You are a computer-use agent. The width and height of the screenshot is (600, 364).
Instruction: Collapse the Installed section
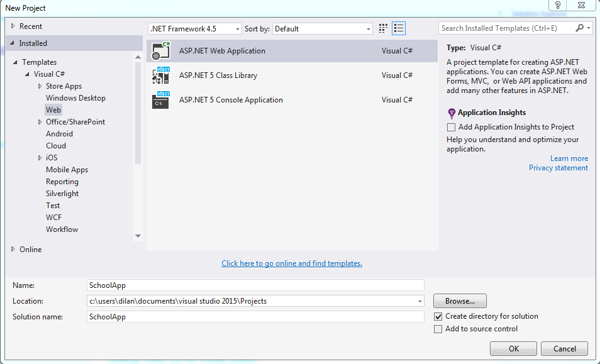12,43
